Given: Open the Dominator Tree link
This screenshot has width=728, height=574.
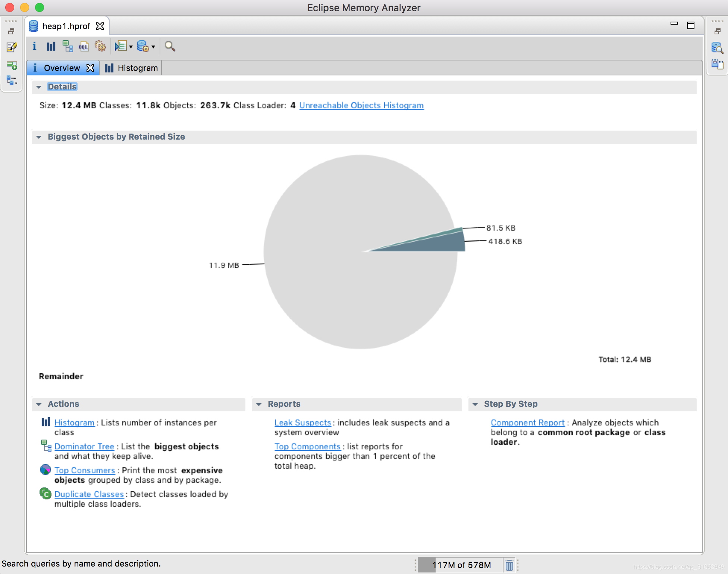Looking at the screenshot, I should coord(84,446).
